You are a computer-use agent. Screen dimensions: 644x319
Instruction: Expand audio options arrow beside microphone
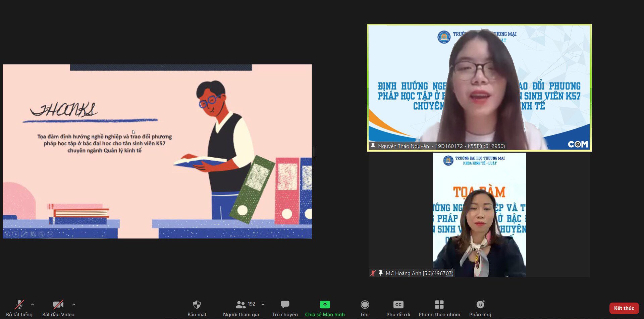point(33,305)
